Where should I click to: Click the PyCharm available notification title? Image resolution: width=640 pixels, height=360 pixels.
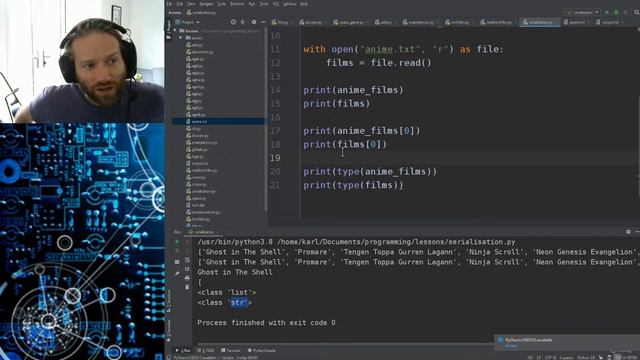point(529,340)
